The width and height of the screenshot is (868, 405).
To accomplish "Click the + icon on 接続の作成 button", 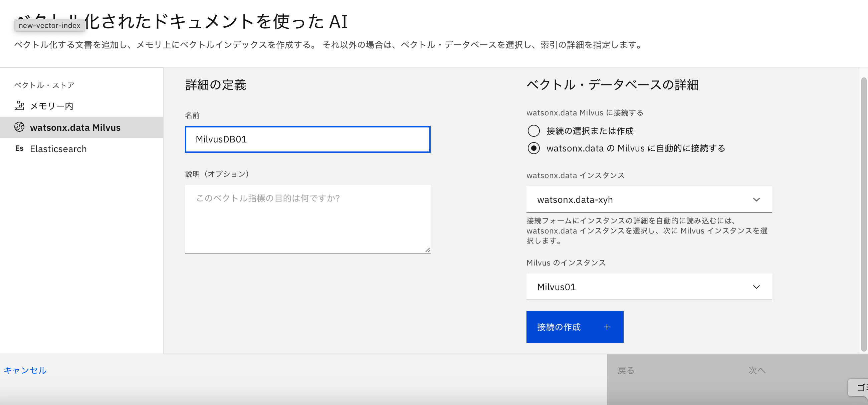I will 607,327.
